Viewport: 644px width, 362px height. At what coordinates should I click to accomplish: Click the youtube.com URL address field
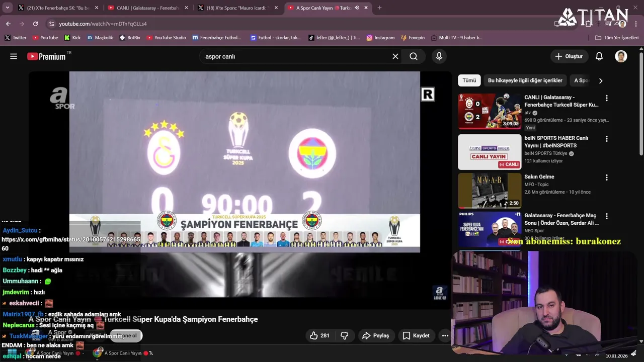tap(103, 24)
